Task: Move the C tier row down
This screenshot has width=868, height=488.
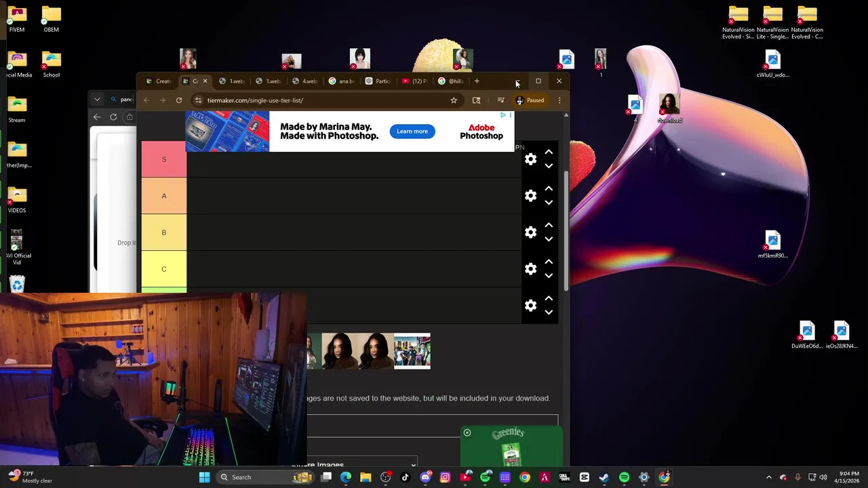Action: (549, 276)
